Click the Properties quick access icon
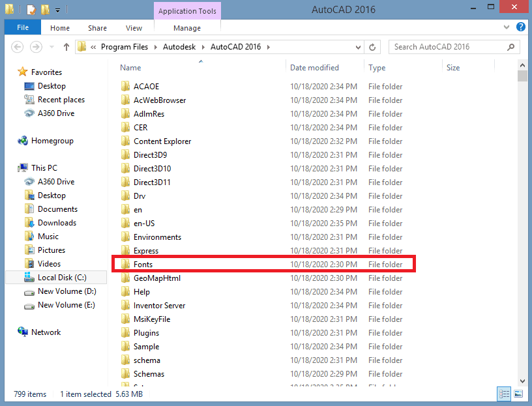The height and width of the screenshot is (406, 532). [x=31, y=10]
